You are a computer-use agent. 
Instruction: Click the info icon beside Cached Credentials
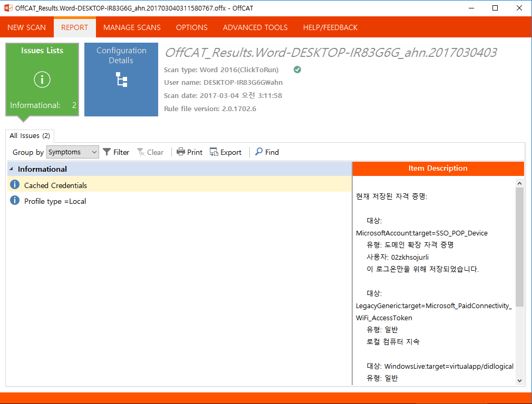point(15,185)
